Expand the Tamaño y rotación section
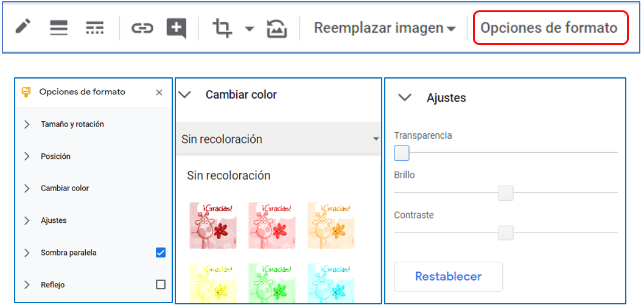Image resolution: width=644 pixels, height=308 pixels. [x=72, y=124]
